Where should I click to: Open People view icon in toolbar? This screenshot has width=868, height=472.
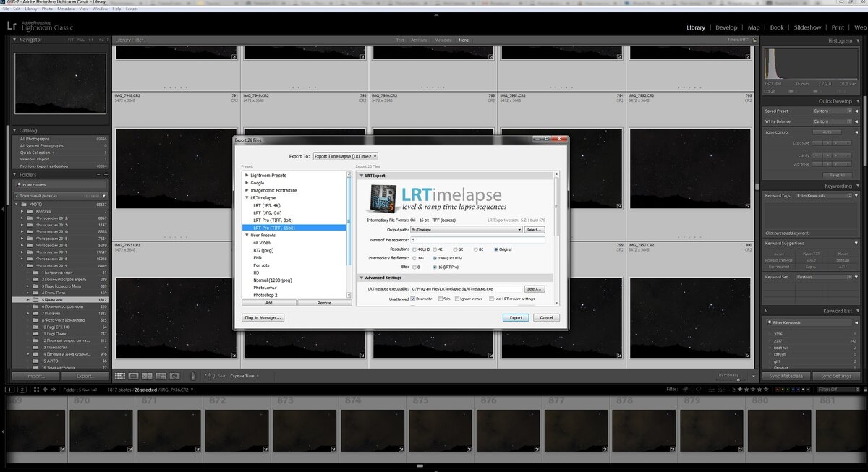[174, 376]
